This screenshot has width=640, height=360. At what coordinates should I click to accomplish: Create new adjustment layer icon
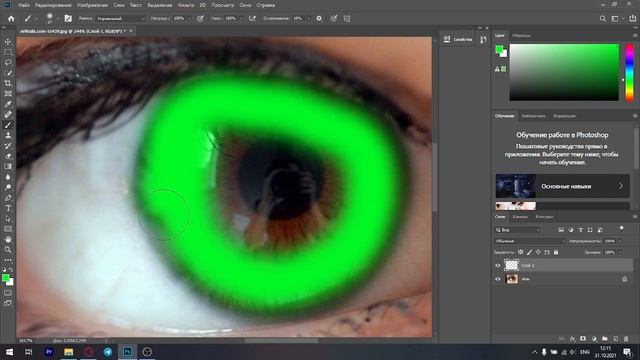[594, 339]
